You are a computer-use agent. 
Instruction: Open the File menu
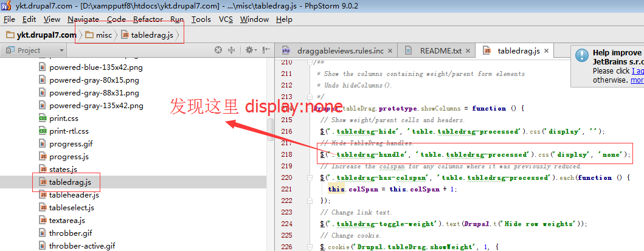[9, 19]
